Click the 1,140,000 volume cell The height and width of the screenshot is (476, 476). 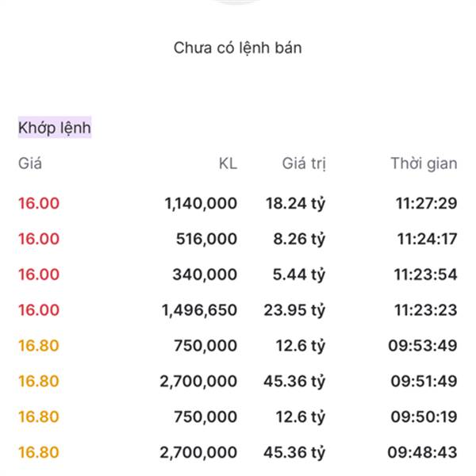tap(201, 203)
